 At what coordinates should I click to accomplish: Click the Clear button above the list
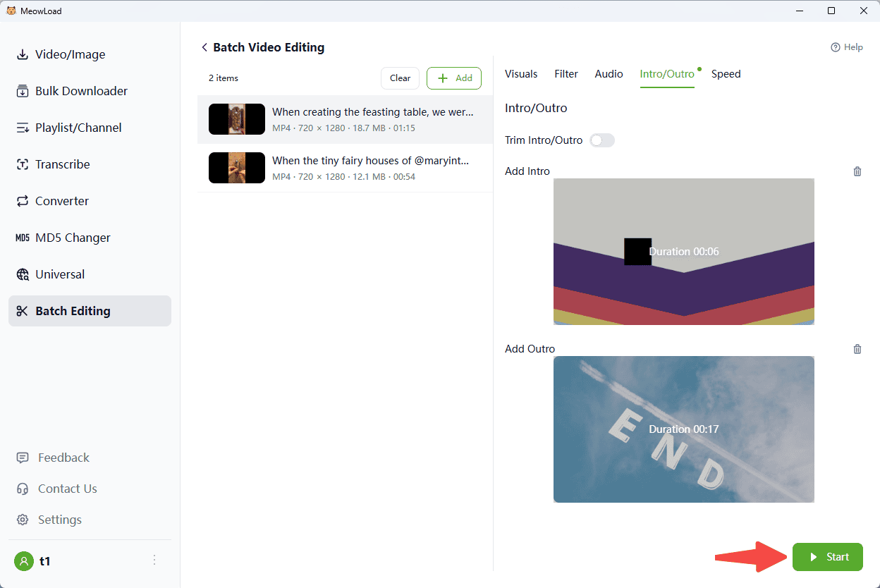click(x=400, y=78)
